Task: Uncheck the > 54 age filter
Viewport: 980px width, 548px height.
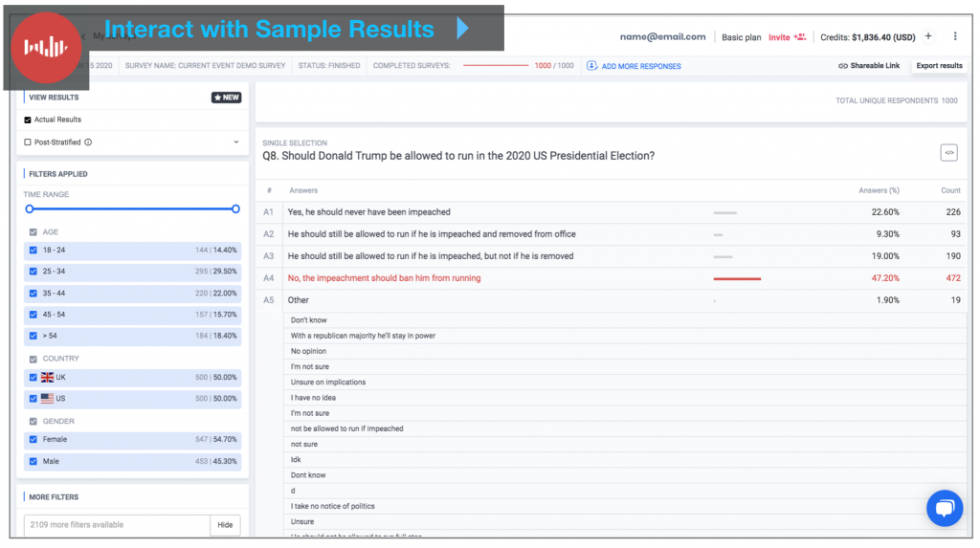Action: click(33, 336)
